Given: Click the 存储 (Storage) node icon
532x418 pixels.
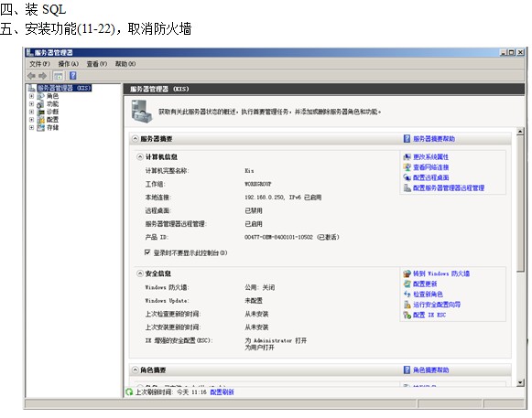Looking at the screenshot, I should coord(40,127).
